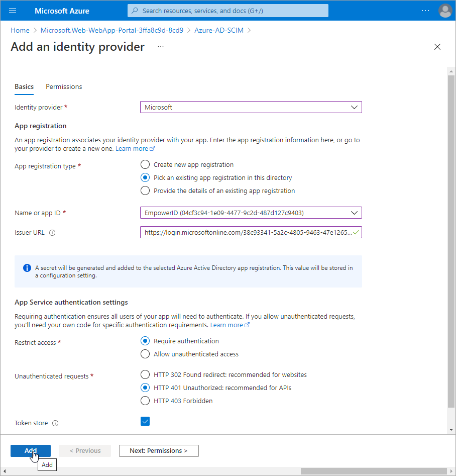
Task: Uncheck the Token store checkbox
Action: coord(145,421)
